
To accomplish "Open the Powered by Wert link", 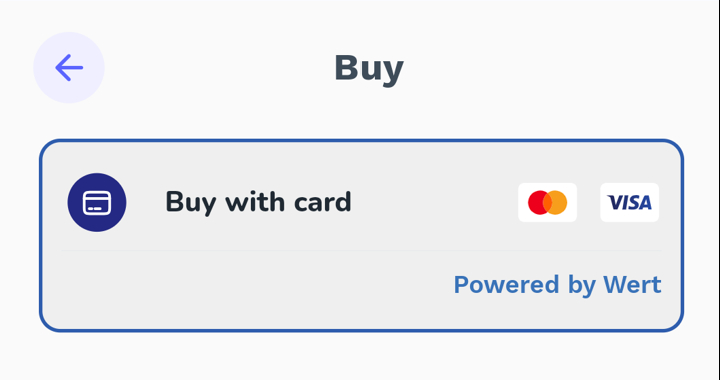I will click(557, 285).
